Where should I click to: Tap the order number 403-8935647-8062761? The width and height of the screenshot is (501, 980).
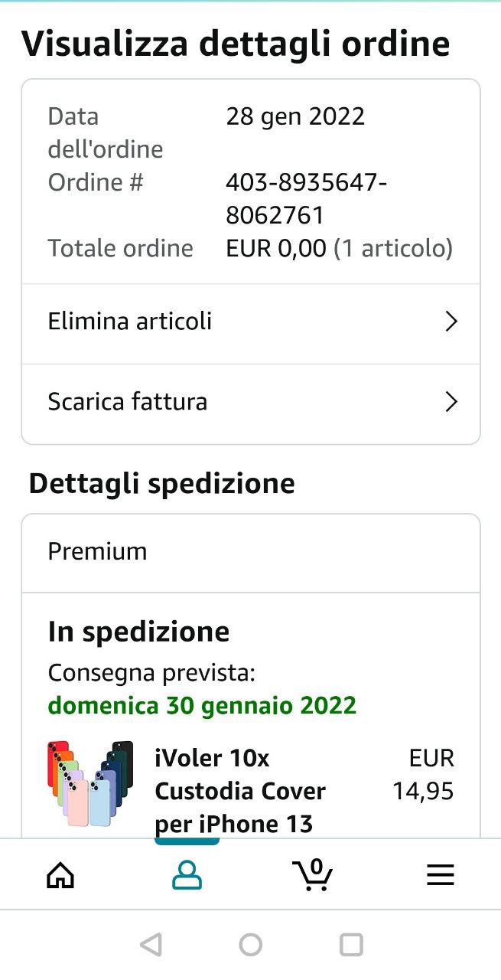pyautogui.click(x=306, y=199)
